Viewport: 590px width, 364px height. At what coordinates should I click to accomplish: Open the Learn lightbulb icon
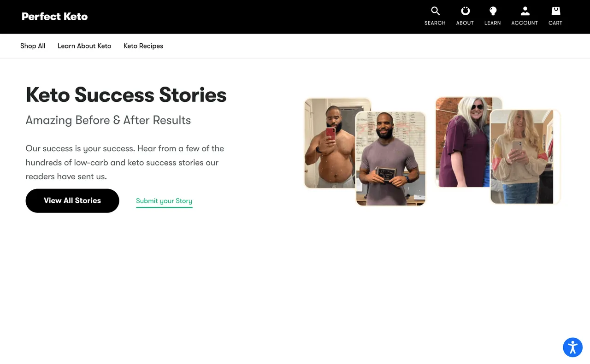click(492, 12)
